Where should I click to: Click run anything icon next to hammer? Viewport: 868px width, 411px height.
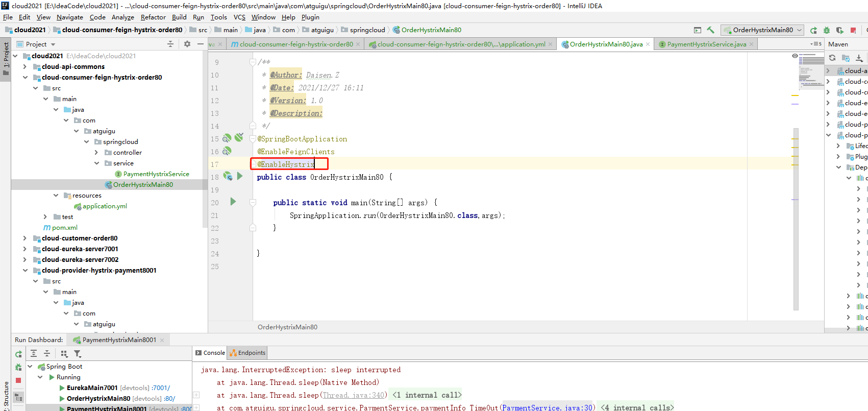click(698, 30)
